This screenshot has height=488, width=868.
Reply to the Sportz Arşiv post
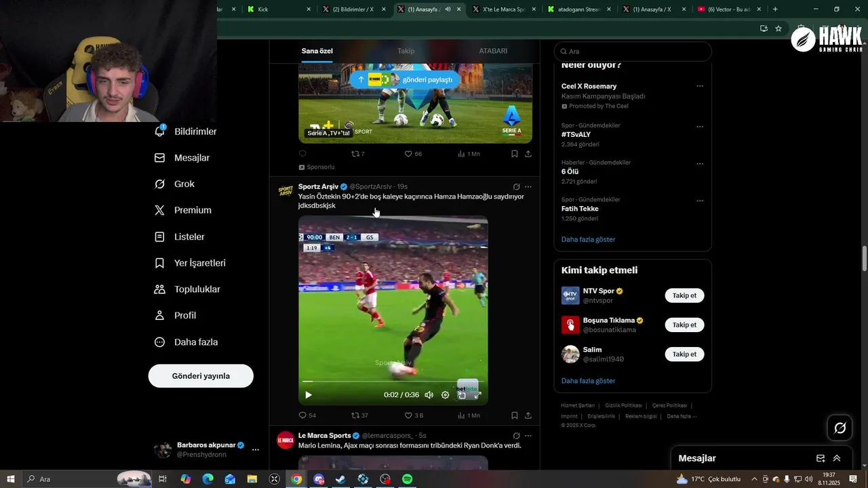coord(307,415)
